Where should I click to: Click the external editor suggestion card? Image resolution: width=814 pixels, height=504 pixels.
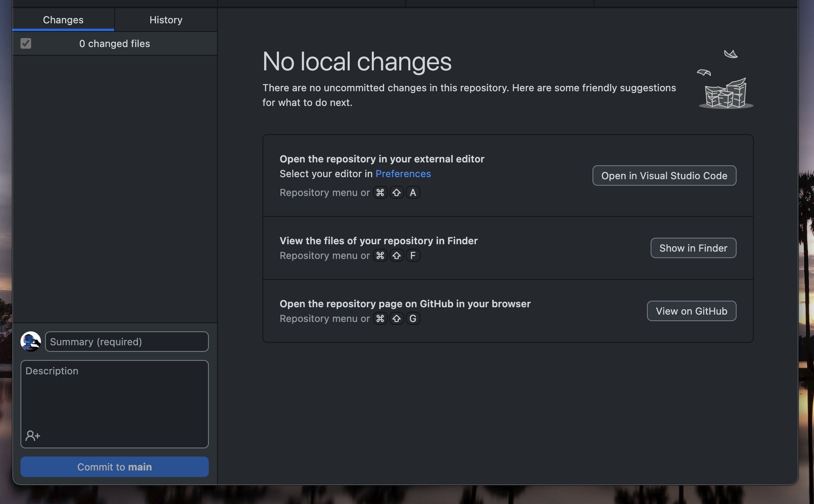(508, 175)
